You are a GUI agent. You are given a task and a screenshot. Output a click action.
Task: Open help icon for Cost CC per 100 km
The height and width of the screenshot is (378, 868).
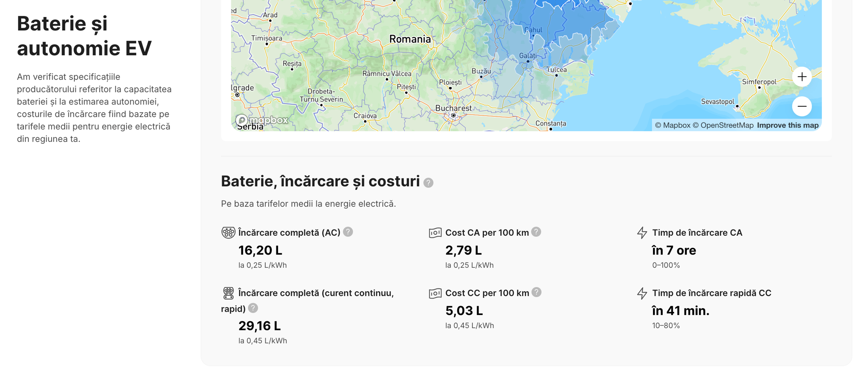pyautogui.click(x=536, y=292)
